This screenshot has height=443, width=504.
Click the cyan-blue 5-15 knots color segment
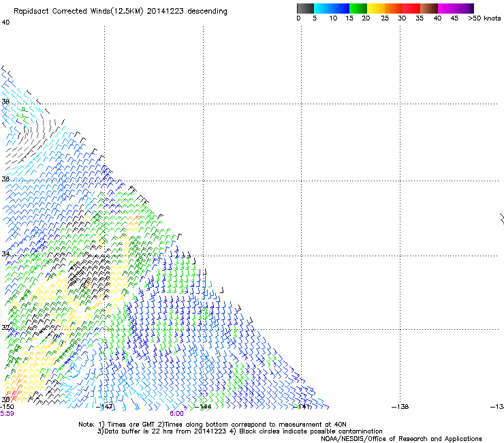click(332, 8)
